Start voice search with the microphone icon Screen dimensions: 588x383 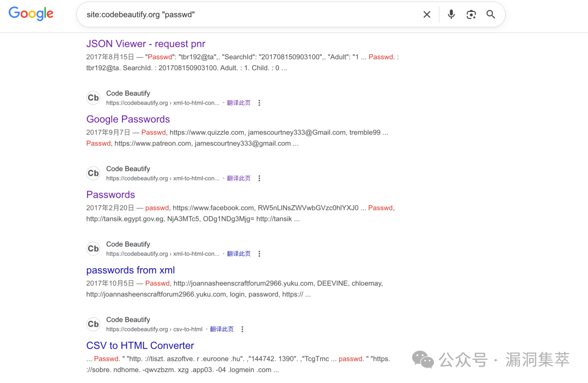point(451,15)
